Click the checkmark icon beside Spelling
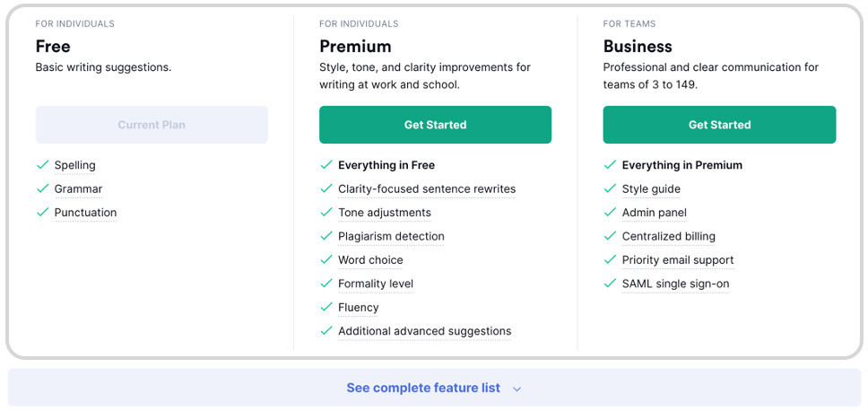The width and height of the screenshot is (868, 411). pyautogui.click(x=43, y=165)
